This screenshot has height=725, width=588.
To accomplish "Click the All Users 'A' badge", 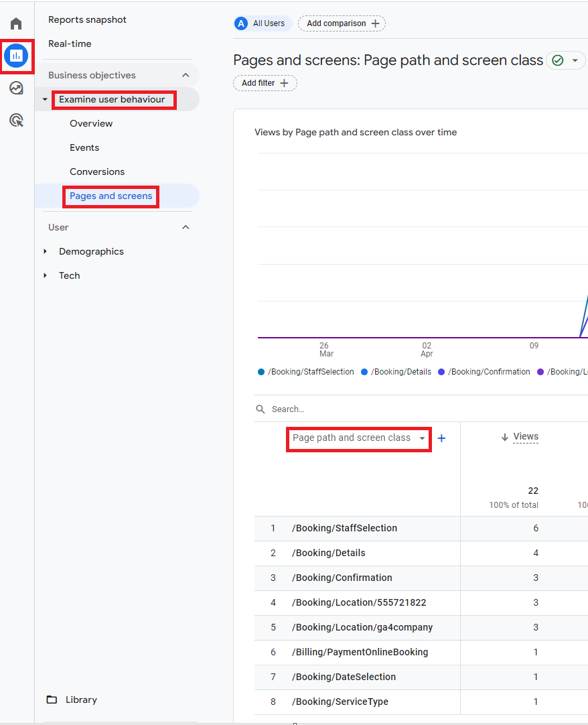I will click(x=241, y=23).
